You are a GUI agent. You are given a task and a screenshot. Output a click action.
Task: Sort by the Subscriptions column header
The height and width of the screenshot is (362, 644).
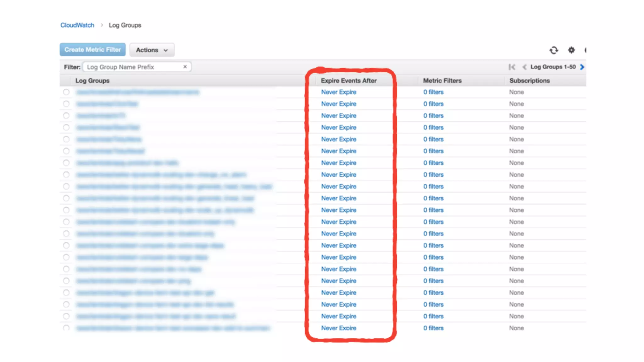[530, 81]
